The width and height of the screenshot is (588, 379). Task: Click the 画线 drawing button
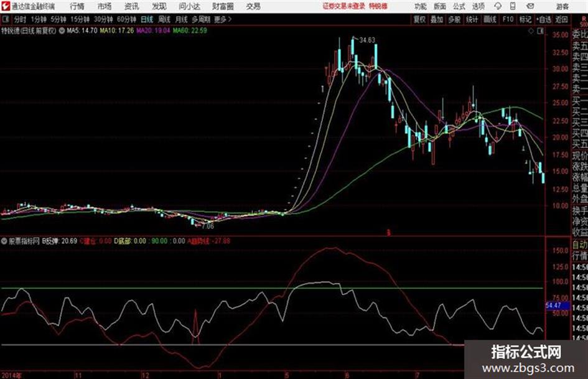[490, 19]
